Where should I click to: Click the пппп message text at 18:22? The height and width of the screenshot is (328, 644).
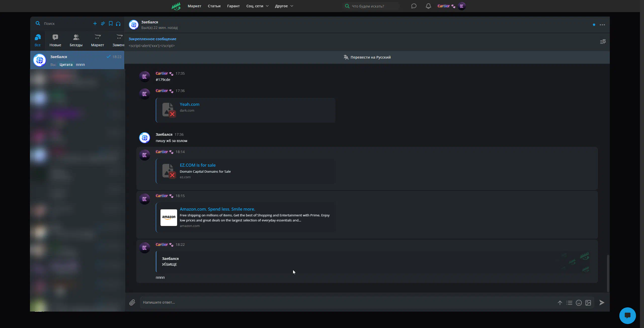(x=160, y=277)
